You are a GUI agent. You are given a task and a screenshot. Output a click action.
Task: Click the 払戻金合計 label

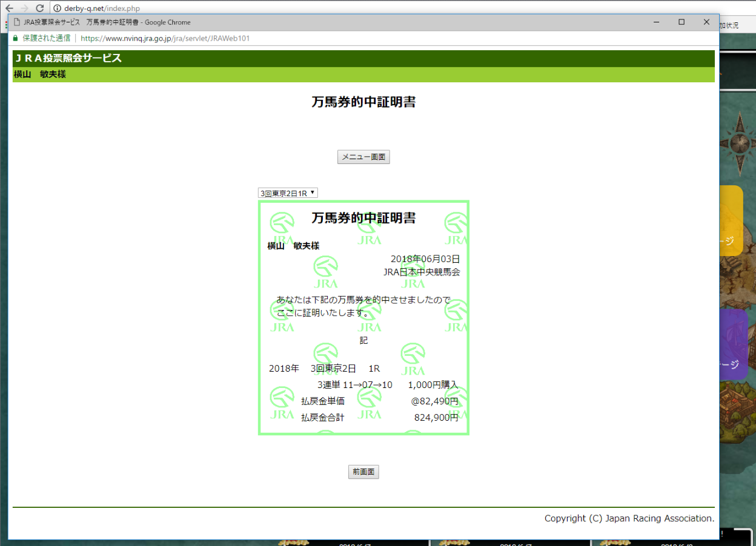(x=323, y=418)
